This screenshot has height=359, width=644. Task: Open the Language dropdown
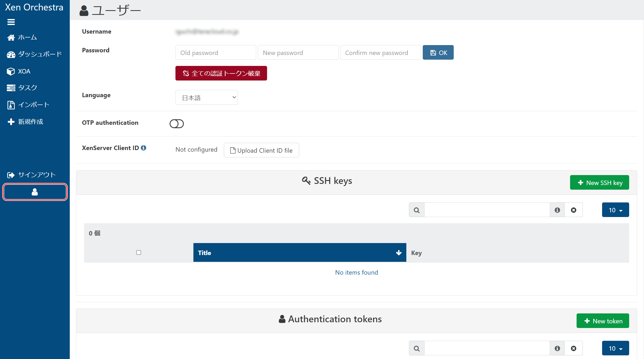(207, 97)
